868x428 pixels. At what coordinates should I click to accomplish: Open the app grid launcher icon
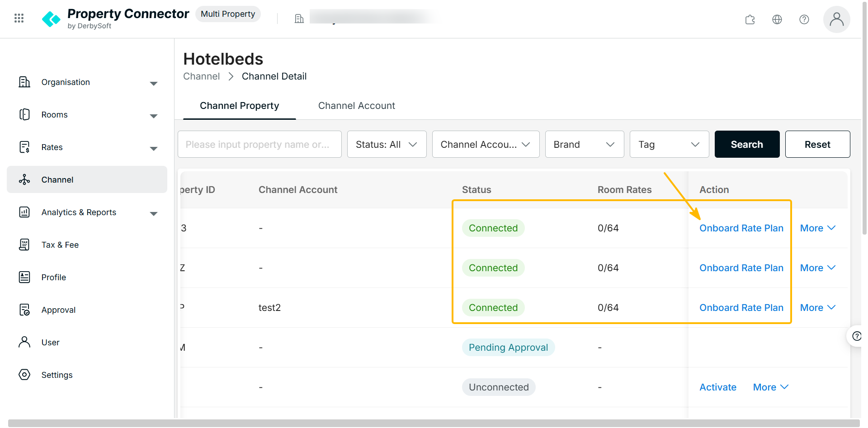point(19,18)
